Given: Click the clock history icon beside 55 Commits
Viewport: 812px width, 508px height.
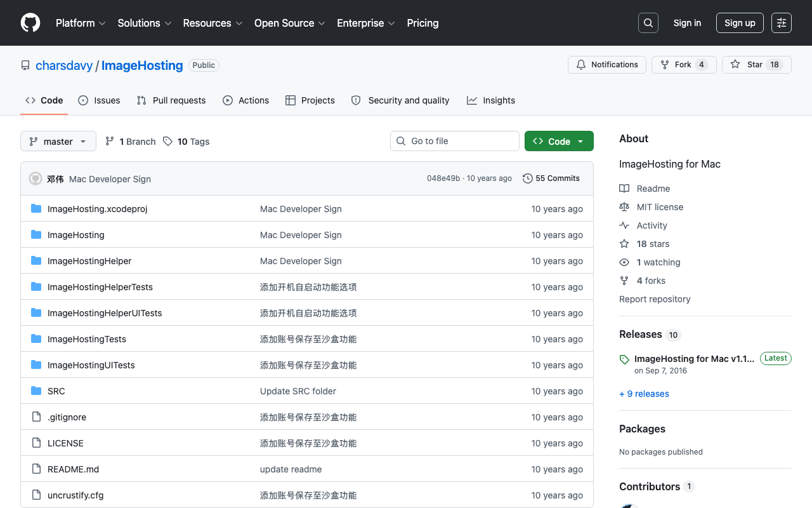Looking at the screenshot, I should pos(528,178).
